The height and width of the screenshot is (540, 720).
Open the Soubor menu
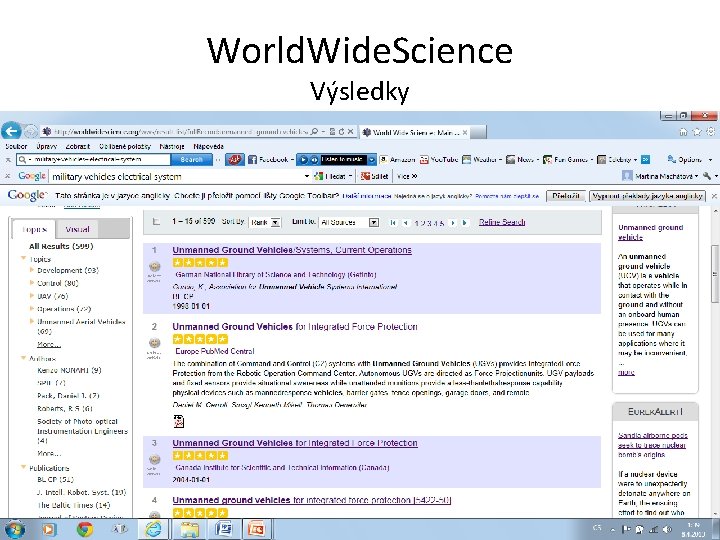click(x=16, y=146)
